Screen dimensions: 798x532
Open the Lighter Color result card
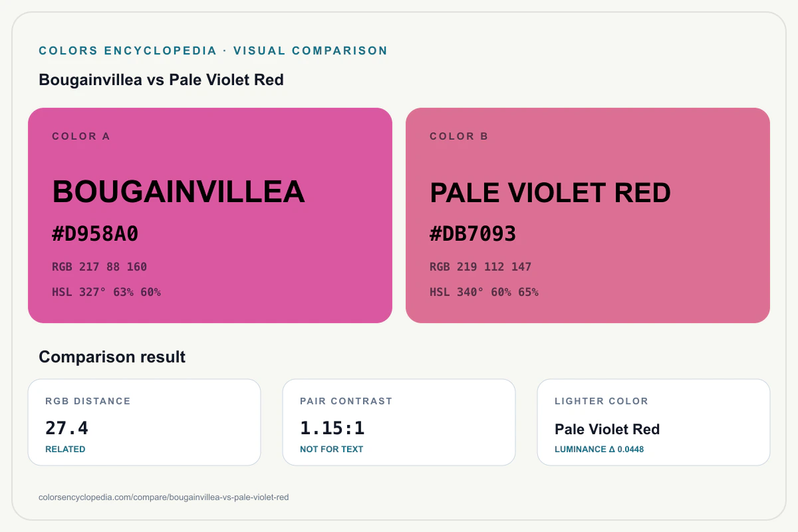(x=654, y=422)
